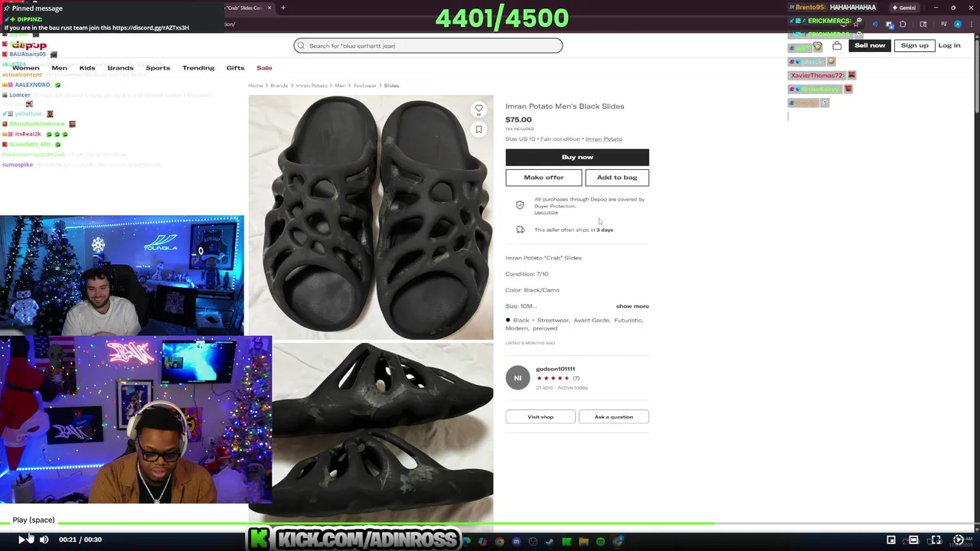Click the Make offer button
Screen dimensions: 980x551
click(544, 178)
